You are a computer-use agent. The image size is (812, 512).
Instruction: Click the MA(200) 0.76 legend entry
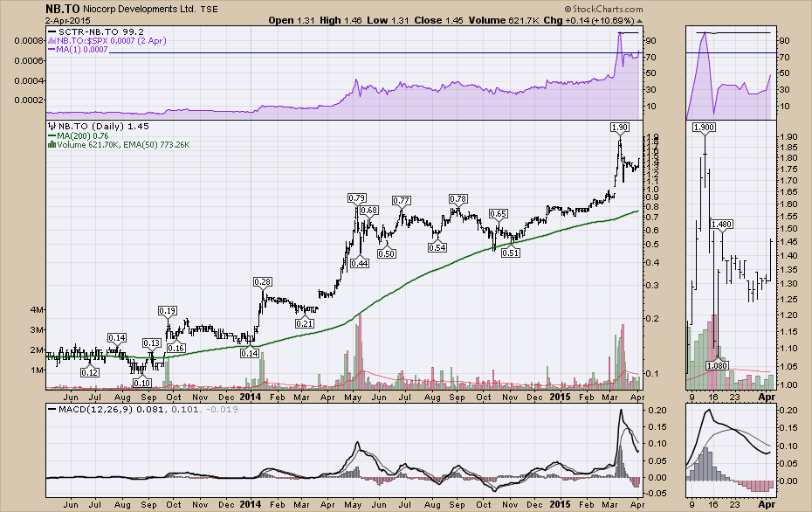82,135
